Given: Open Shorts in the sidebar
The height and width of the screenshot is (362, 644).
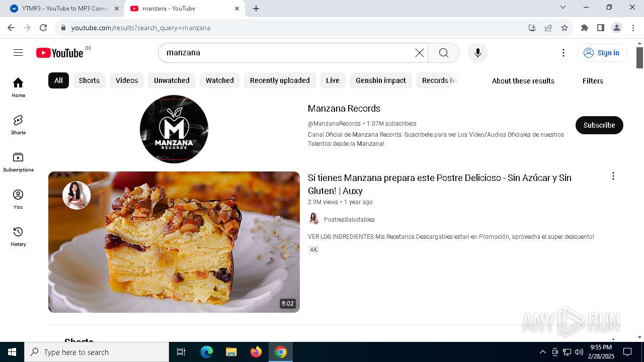Looking at the screenshot, I should [x=18, y=125].
